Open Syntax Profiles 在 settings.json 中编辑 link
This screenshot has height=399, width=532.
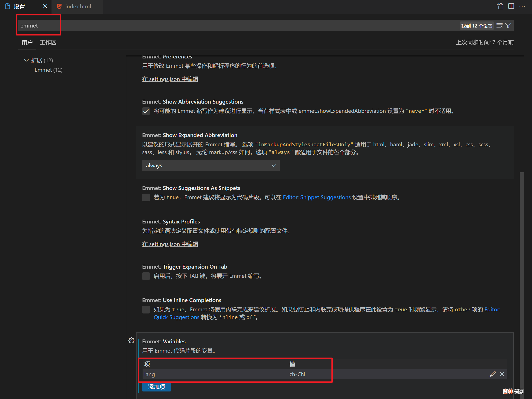coord(170,244)
